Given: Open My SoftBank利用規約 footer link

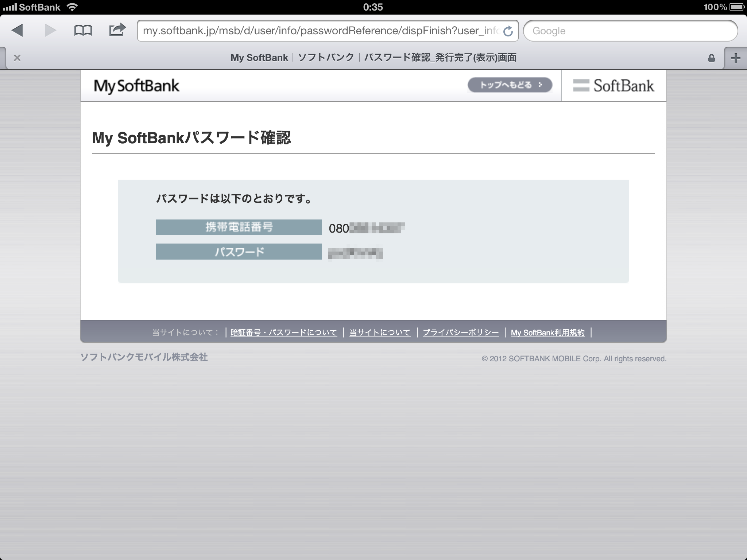Looking at the screenshot, I should pos(548,332).
